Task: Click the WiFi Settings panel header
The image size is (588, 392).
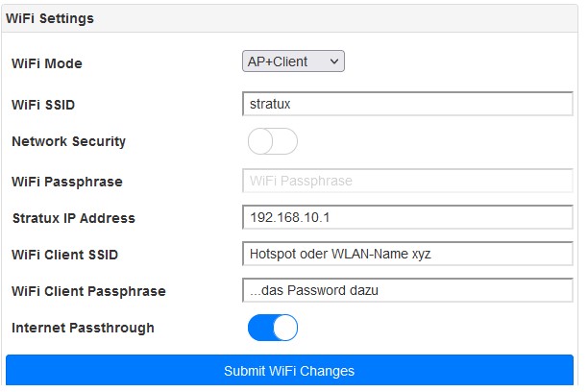Action: 50,18
